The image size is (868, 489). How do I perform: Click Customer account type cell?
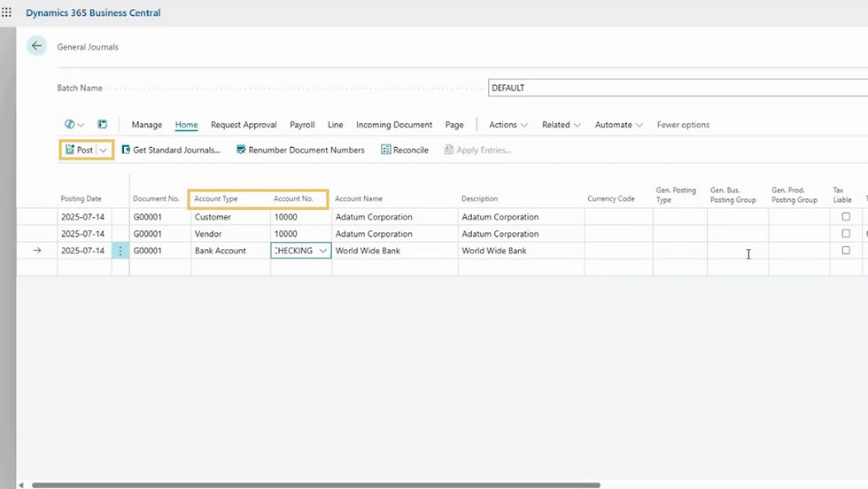(x=230, y=217)
